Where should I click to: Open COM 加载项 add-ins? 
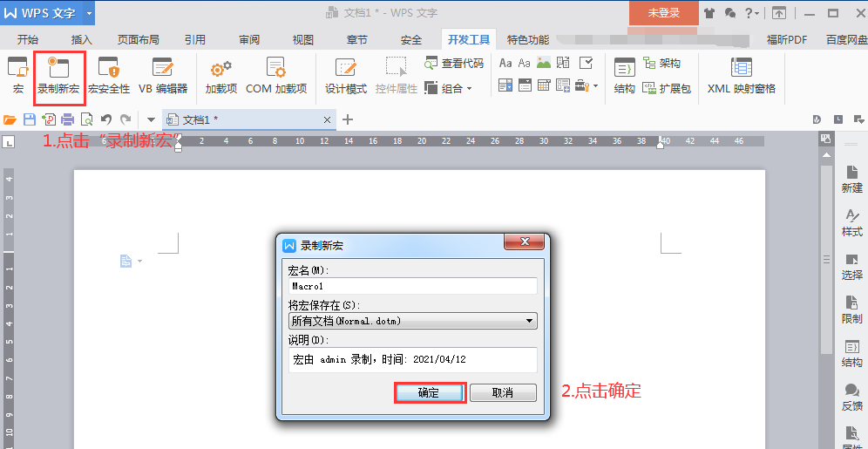click(x=276, y=76)
